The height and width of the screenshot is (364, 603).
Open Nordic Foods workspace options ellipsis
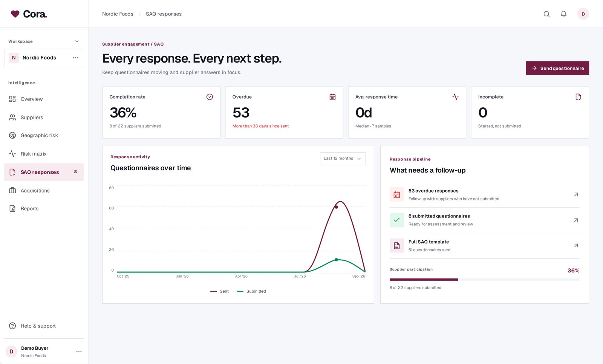[x=76, y=58]
